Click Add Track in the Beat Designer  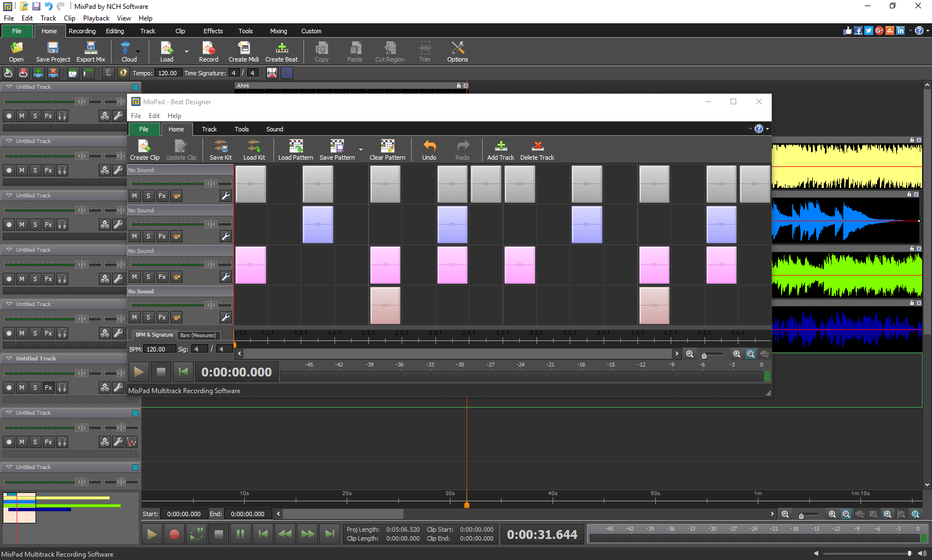(500, 149)
